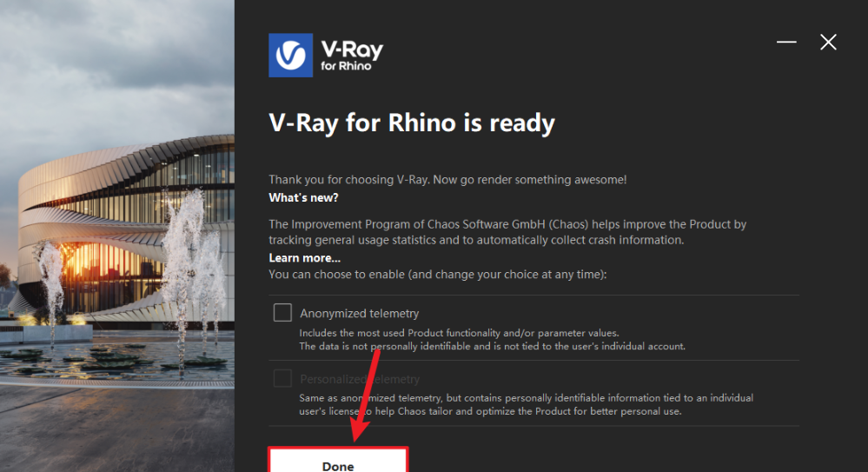Open the What's new? link

303,198
